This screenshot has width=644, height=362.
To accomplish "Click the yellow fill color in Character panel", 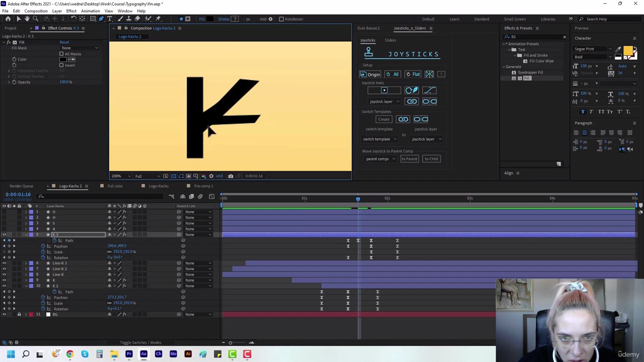I will point(628,50).
